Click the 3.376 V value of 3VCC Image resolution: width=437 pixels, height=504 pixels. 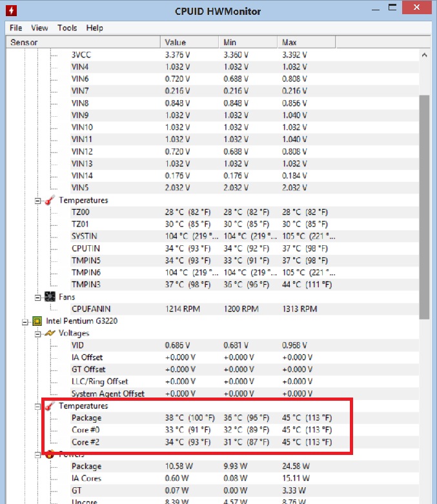click(178, 55)
